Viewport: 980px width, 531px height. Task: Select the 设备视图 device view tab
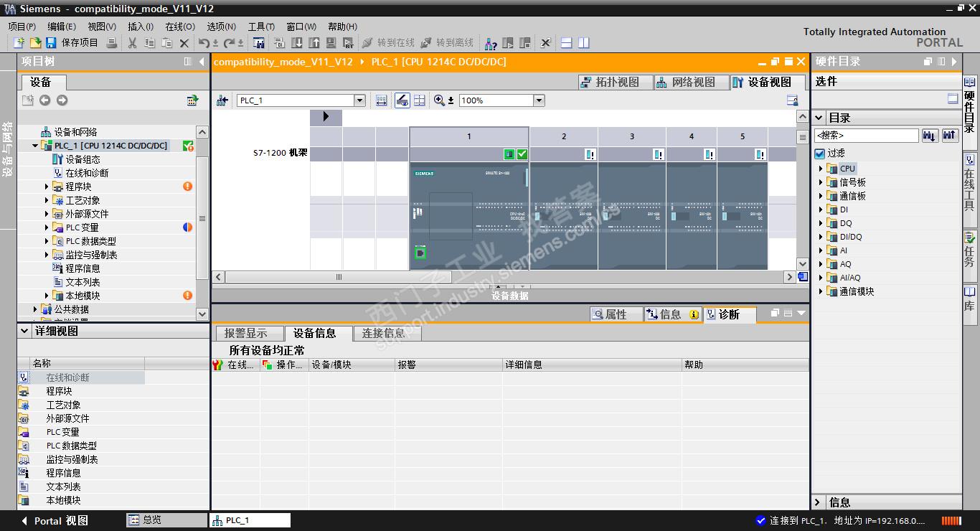coord(767,82)
